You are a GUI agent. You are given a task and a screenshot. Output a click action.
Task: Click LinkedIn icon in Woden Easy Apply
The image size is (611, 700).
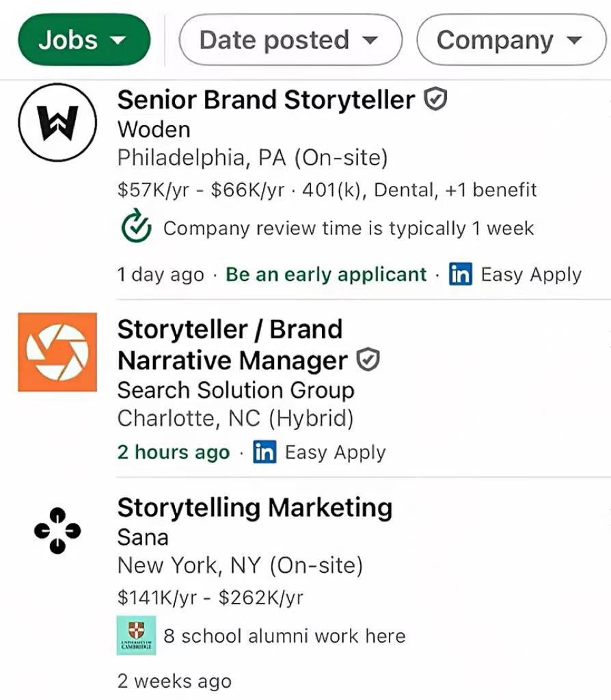pyautogui.click(x=461, y=275)
